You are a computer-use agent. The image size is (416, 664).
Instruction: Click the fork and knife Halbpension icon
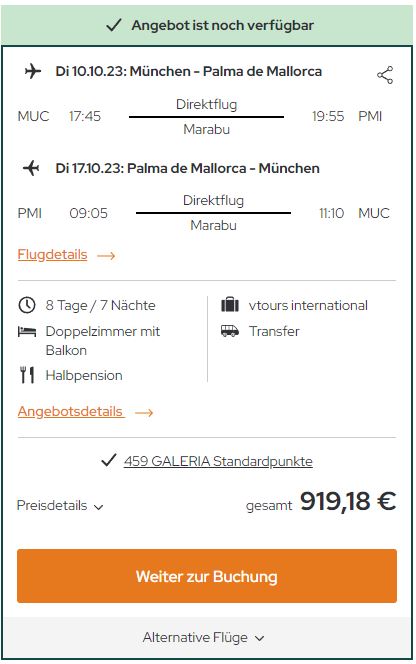(x=27, y=375)
